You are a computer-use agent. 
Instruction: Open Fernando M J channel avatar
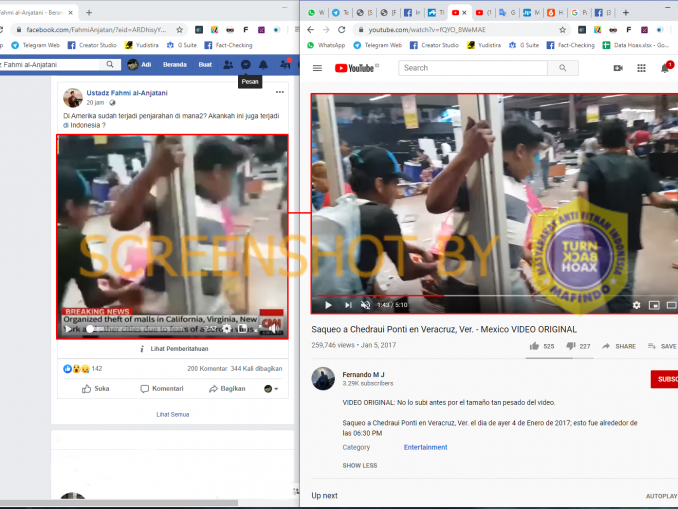click(323, 378)
